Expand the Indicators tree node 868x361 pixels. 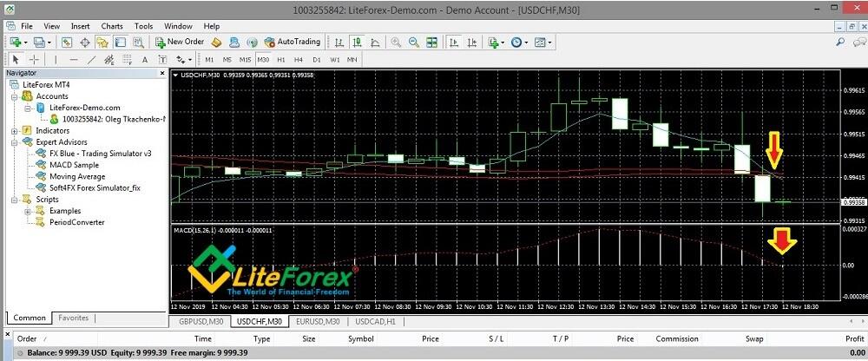[x=15, y=131]
